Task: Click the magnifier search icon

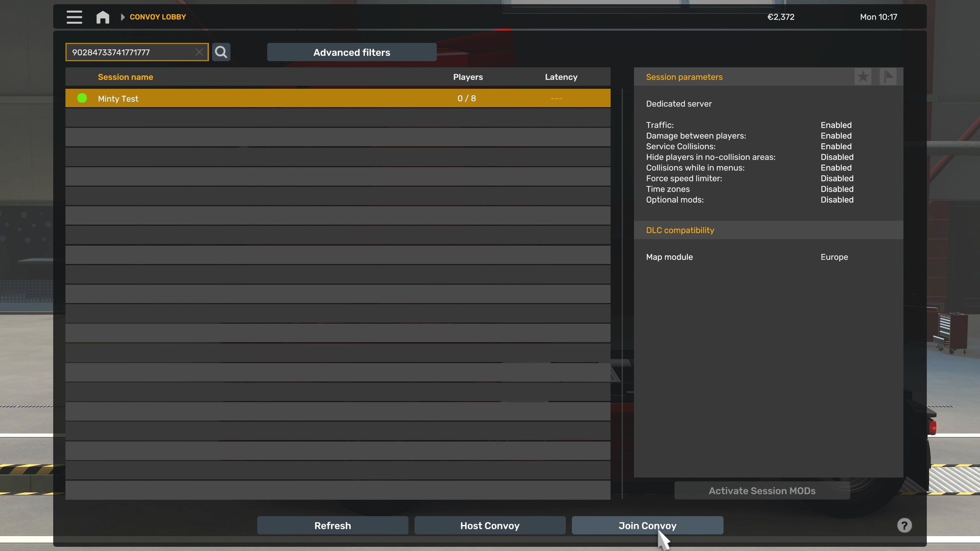Action: pos(221,52)
